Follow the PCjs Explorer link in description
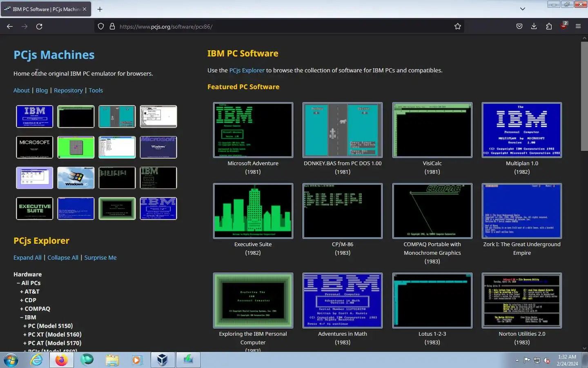The image size is (588, 368). tap(247, 70)
